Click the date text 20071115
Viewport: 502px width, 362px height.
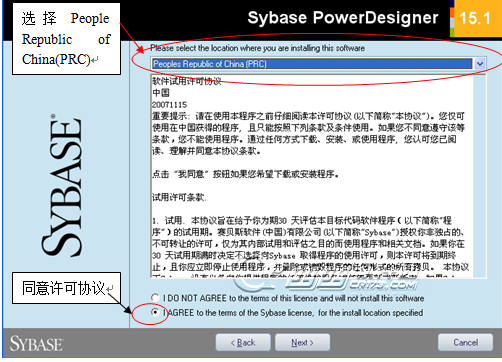(x=170, y=105)
